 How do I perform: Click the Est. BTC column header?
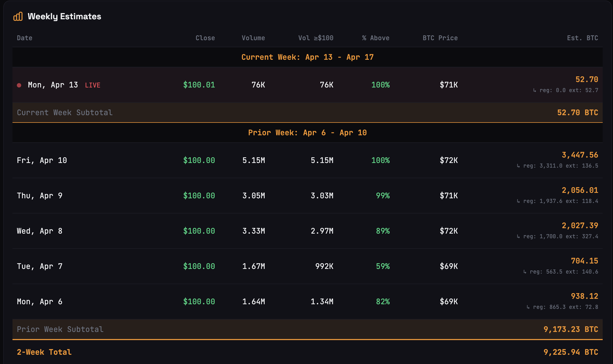(583, 38)
